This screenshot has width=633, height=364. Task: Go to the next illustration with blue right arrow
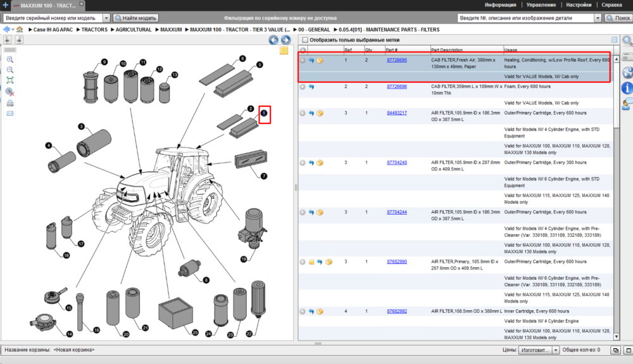285,40
